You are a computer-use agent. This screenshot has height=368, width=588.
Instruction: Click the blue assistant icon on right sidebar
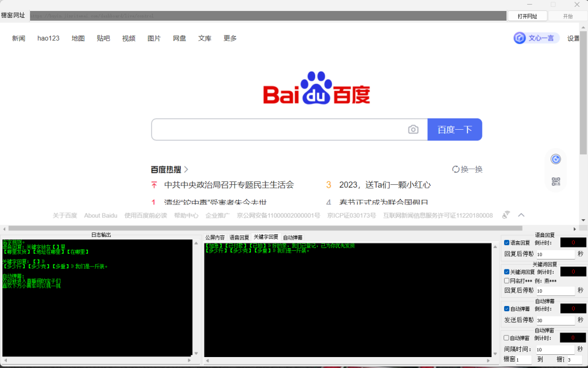[555, 159]
